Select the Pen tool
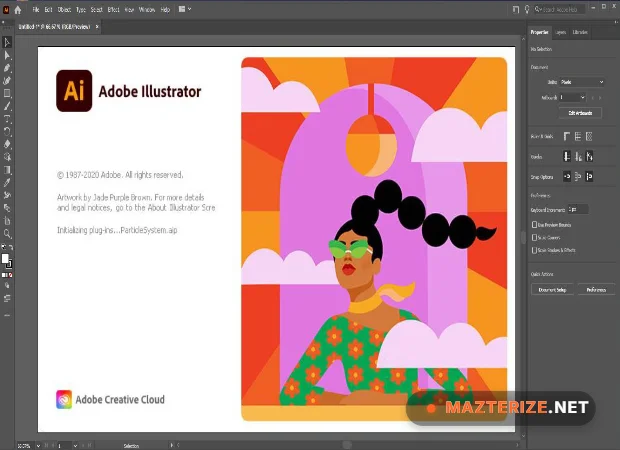The image size is (620, 450). [x=7, y=68]
